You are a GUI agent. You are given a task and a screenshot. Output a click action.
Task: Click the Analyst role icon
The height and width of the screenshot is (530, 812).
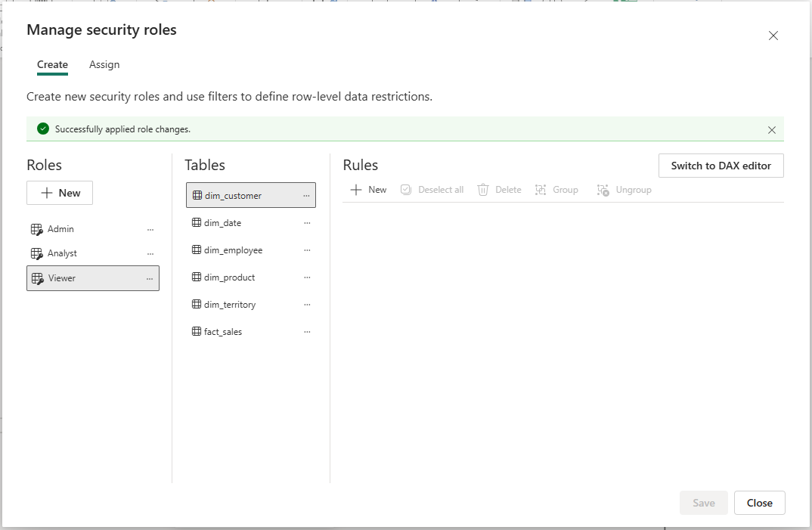(37, 254)
